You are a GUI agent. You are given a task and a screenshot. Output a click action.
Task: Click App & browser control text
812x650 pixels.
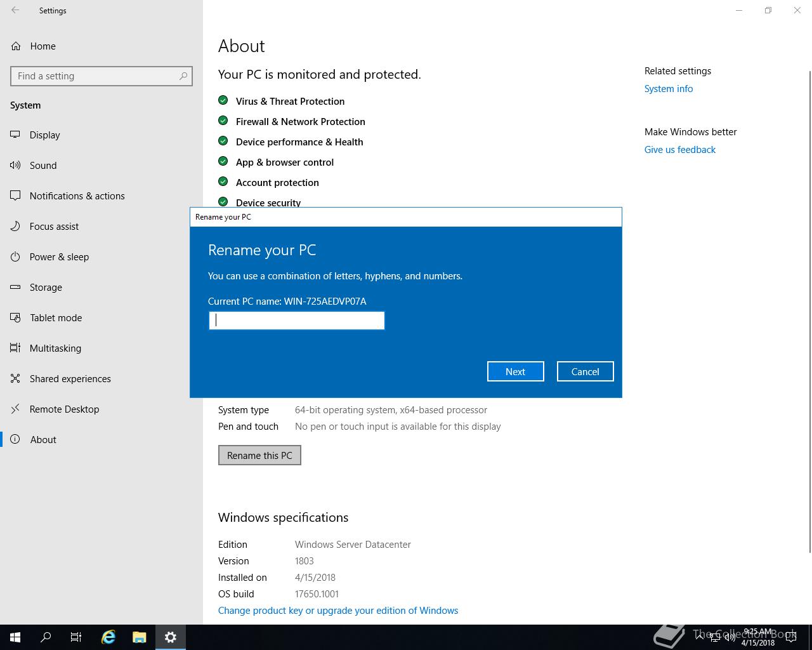[284, 162]
